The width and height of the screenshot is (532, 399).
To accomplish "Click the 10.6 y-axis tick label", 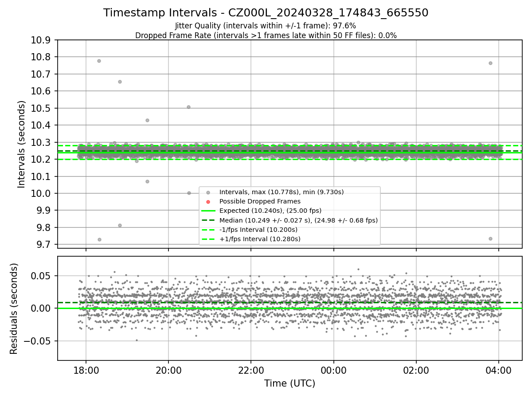I will click(x=41, y=91).
